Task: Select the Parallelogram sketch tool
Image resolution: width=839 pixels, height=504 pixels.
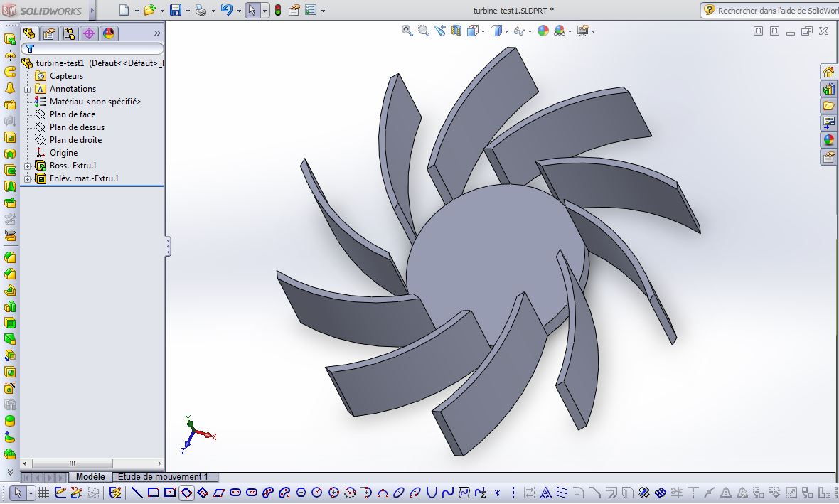Action: (219, 492)
